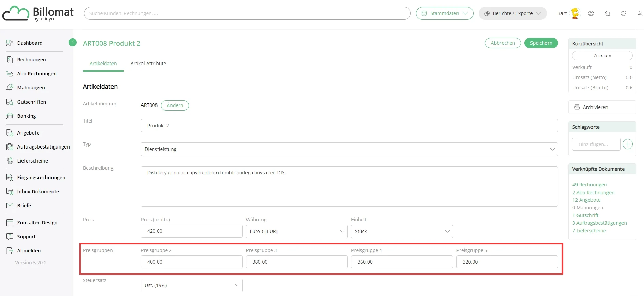This screenshot has height=296, width=644.
Task: Click the Version 5.20.2 text
Action: pyautogui.click(x=31, y=263)
